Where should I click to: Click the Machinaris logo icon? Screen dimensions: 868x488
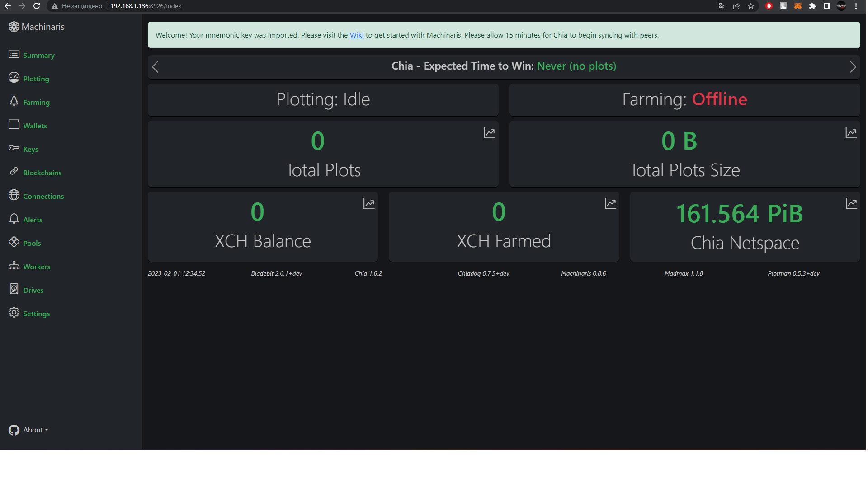(14, 27)
